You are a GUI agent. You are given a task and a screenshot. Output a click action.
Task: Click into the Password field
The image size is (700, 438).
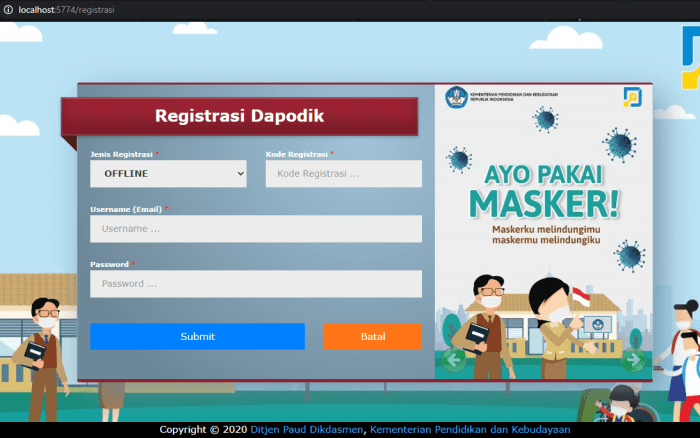click(256, 284)
